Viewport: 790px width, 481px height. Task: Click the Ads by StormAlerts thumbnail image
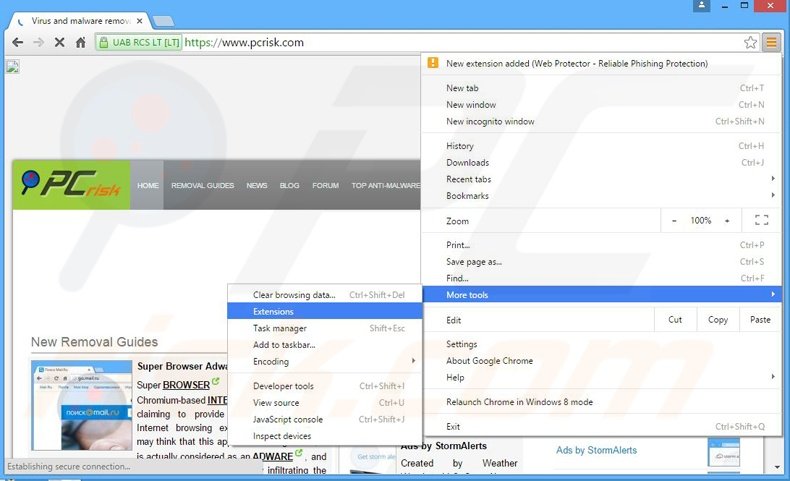pyautogui.click(x=723, y=452)
